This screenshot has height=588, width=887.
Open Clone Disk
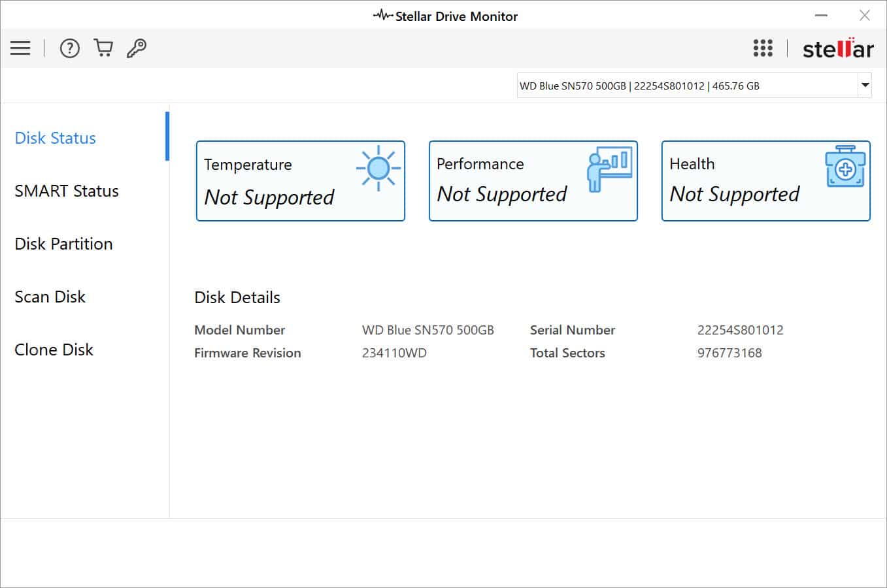[x=54, y=350]
